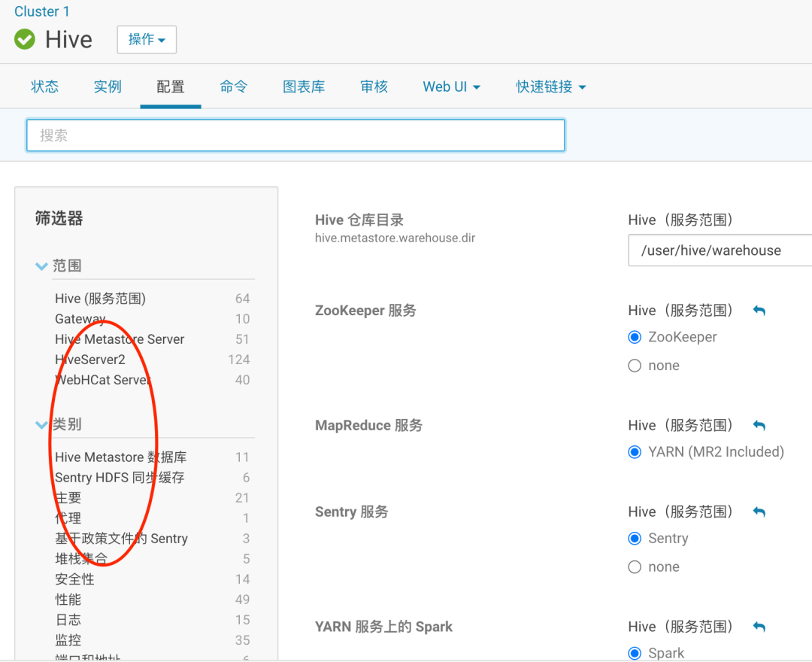
Task: Revert YARN 服务上的 Spark with undo icon
Action: tap(759, 627)
